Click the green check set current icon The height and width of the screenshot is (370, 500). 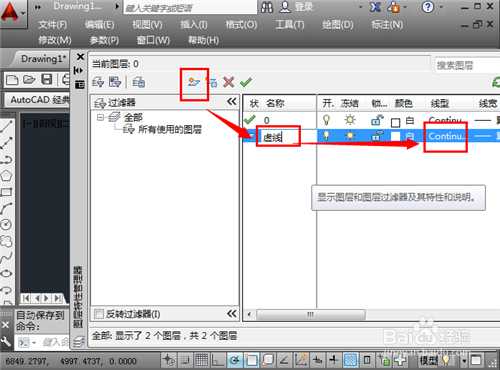tap(246, 82)
